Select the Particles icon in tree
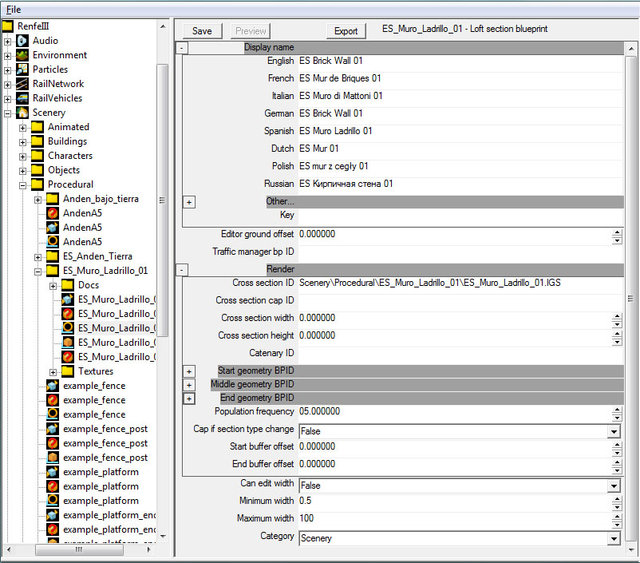Image resolution: width=640 pixels, height=563 pixels. click(x=22, y=70)
